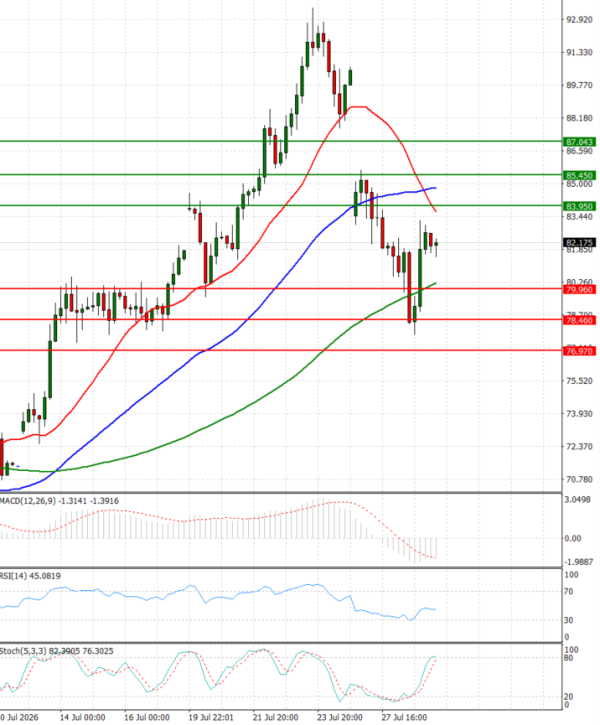600x725 pixels.
Task: Click the 87.043 green resistance price label
Action: 579,142
